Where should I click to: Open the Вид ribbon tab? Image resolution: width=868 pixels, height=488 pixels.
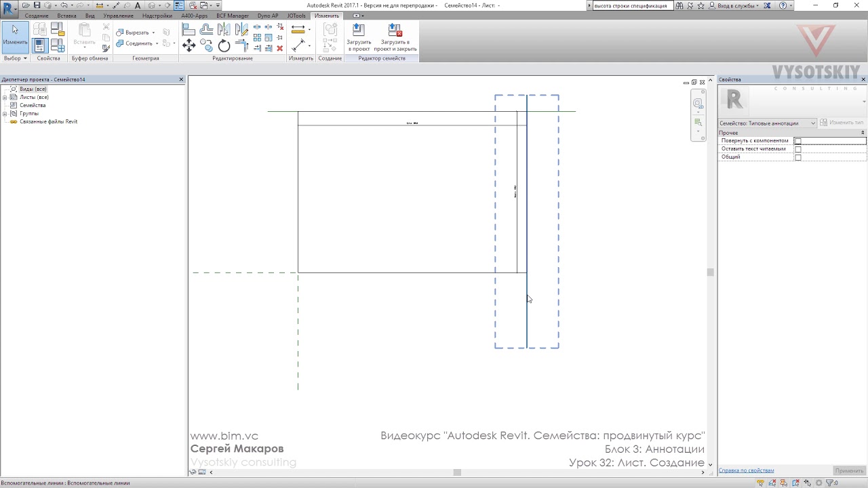pyautogui.click(x=90, y=16)
